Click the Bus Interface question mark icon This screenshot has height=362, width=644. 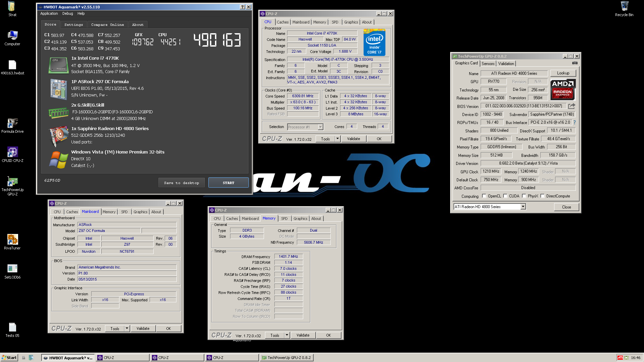(x=575, y=122)
